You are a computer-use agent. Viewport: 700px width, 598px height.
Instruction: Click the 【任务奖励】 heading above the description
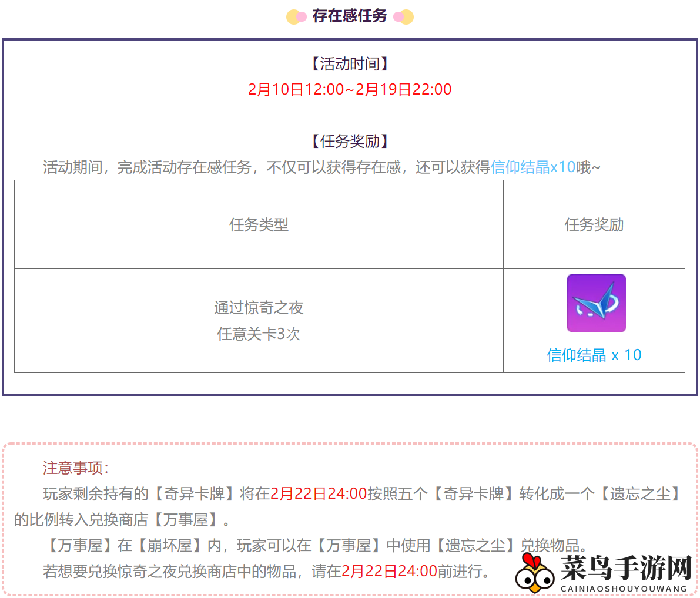tap(350, 142)
